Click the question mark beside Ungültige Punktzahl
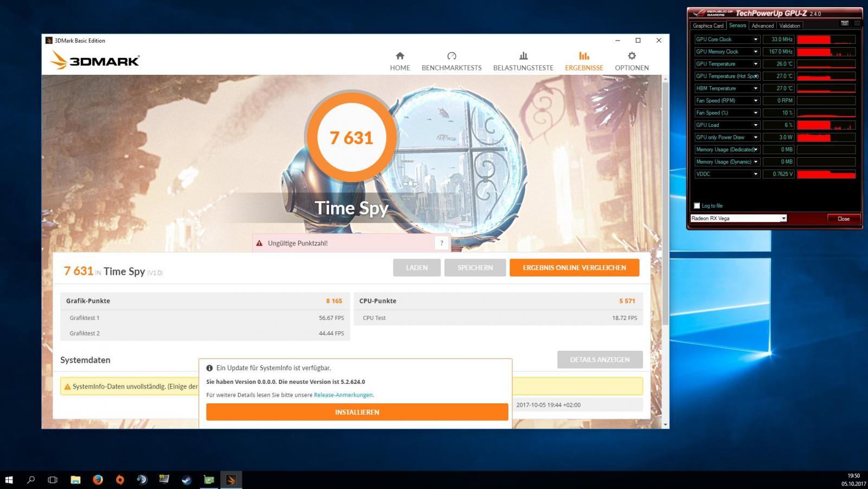Screen dimensions: 868x489 point(442,243)
